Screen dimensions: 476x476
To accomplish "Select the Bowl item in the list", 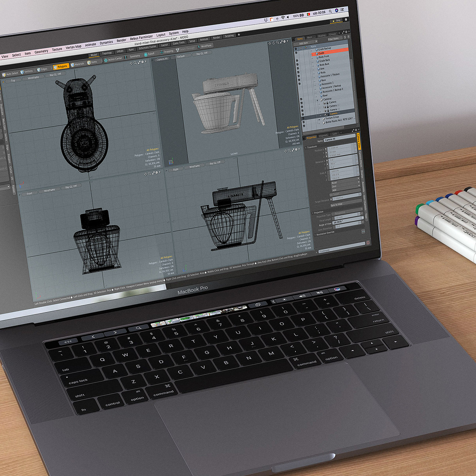I will click(325, 96).
